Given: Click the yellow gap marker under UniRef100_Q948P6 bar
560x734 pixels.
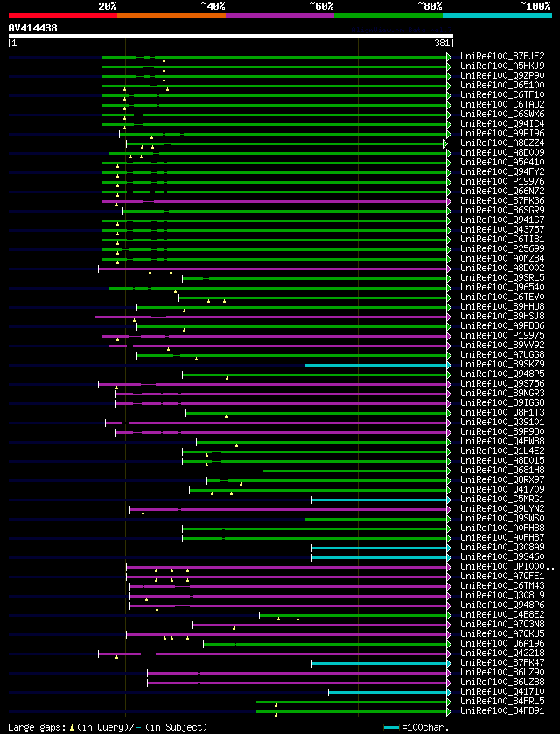Looking at the screenshot, I should tap(157, 609).
